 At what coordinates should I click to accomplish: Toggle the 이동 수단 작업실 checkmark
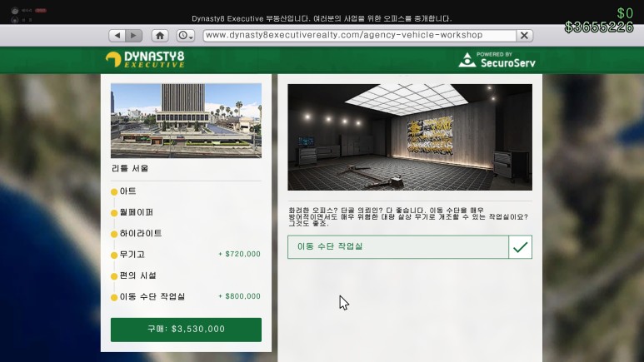(521, 247)
